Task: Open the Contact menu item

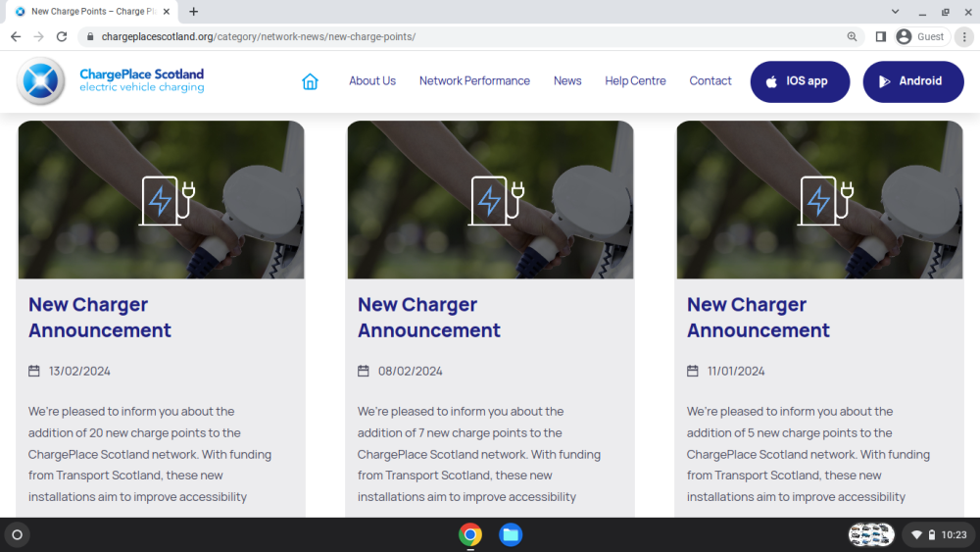Action: 710,81
